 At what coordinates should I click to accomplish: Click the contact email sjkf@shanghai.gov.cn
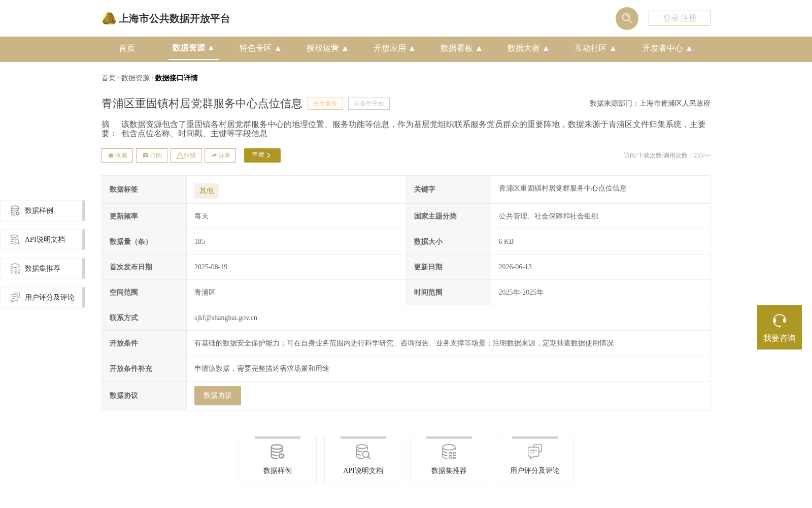(x=226, y=318)
